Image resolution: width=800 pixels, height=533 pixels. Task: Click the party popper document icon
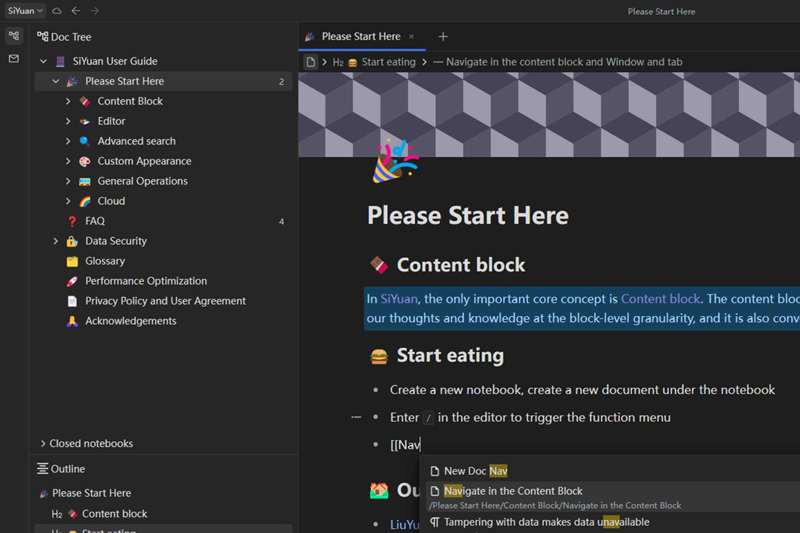coord(395,162)
